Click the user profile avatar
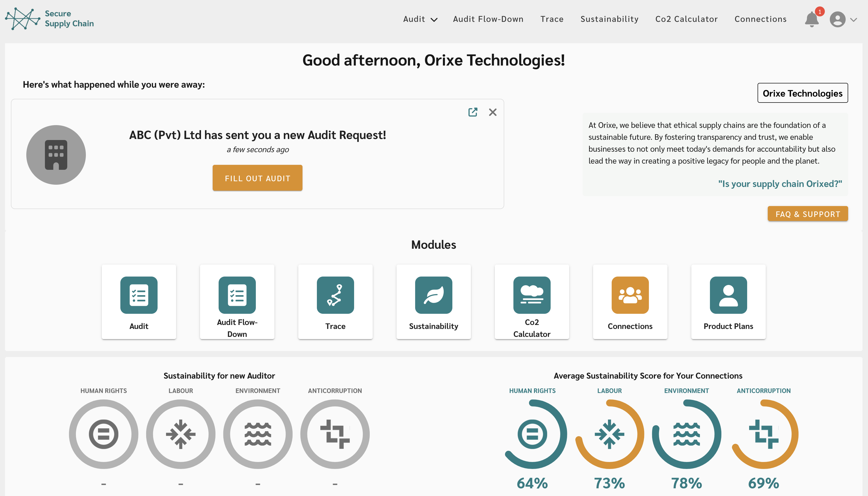Viewport: 868px width, 496px height. (x=837, y=19)
